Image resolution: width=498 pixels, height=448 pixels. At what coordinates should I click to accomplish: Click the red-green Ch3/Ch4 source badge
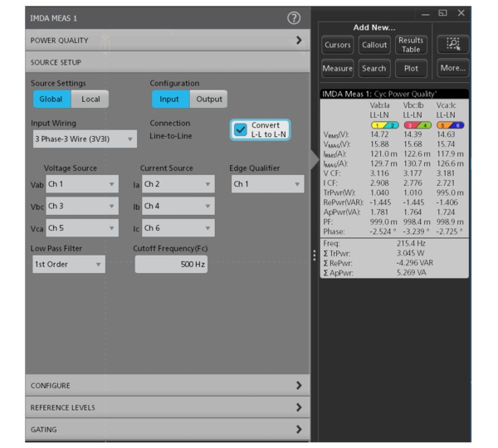pyautogui.click(x=417, y=125)
